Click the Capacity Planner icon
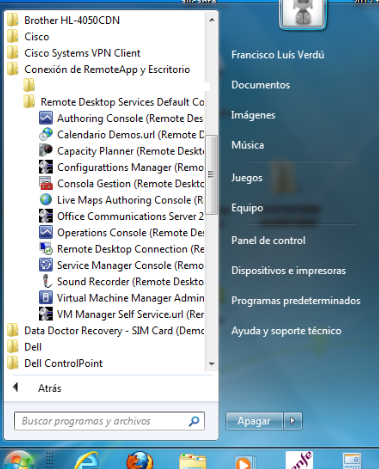379x469 pixels. point(46,151)
